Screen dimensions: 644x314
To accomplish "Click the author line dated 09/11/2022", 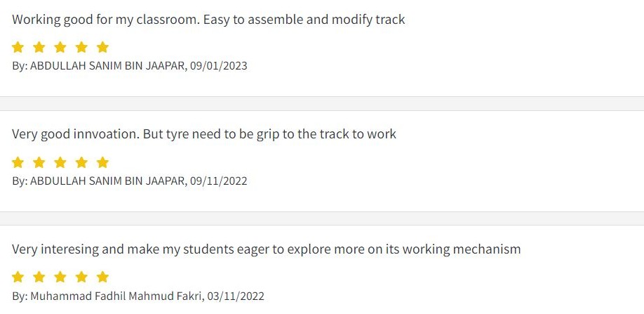I will point(130,181).
